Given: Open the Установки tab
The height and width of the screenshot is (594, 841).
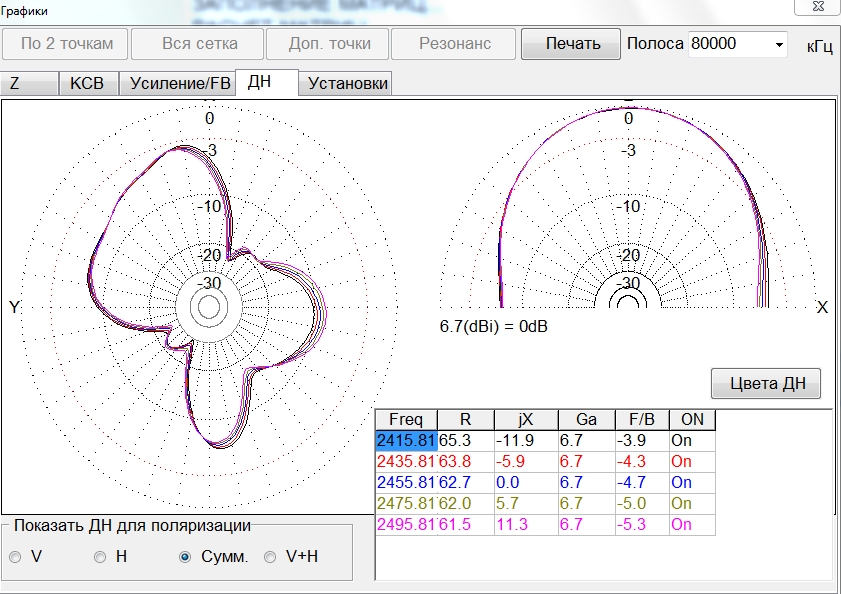Looking at the screenshot, I should click(348, 83).
